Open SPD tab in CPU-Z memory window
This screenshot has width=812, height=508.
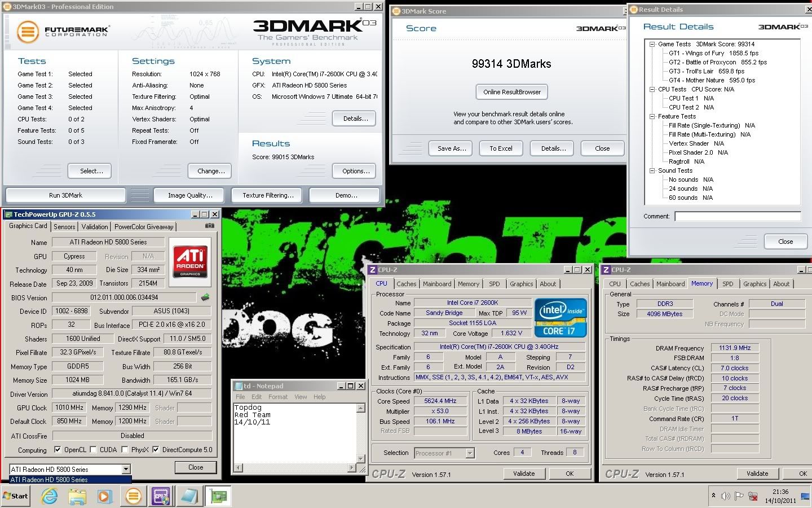pyautogui.click(x=728, y=284)
